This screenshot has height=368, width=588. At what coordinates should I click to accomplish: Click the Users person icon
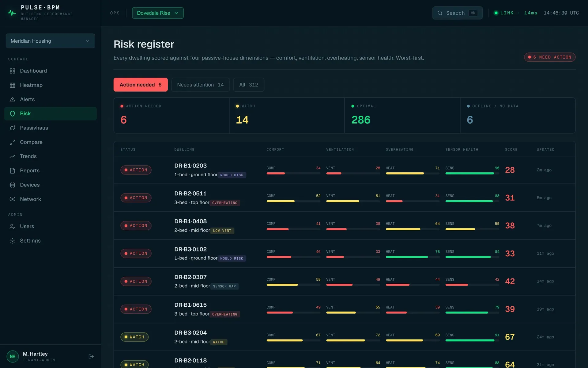(x=12, y=226)
